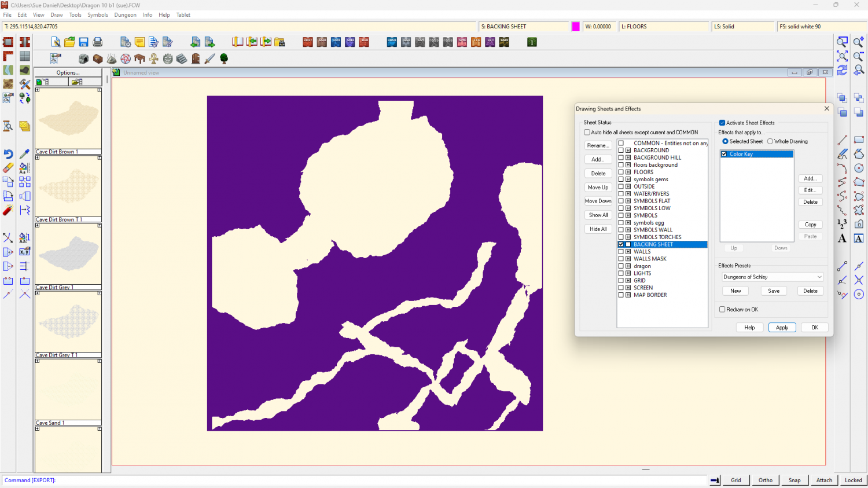Click the redraw refresh arrows icon
Image resolution: width=868 pixels, height=488 pixels.
[843, 70]
